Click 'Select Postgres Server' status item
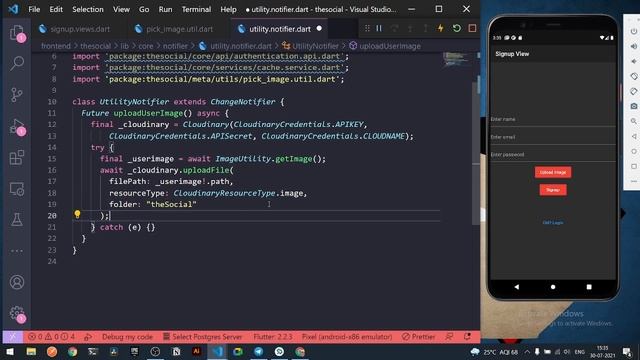640x360 pixels. [x=202, y=337]
